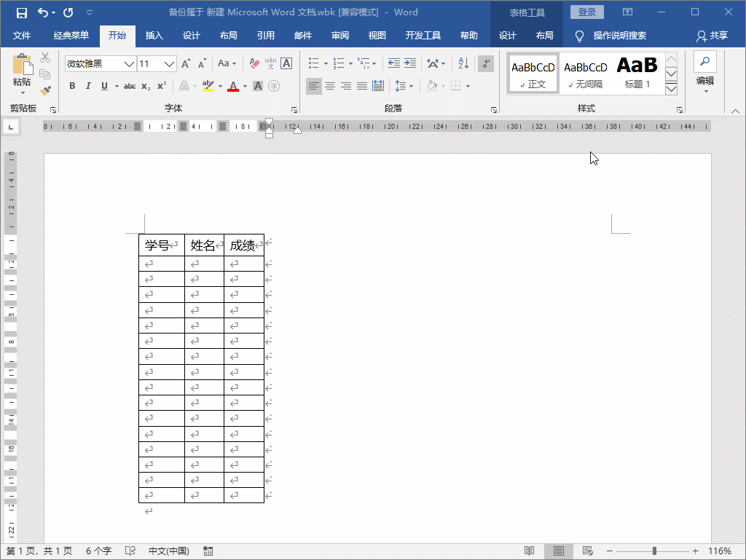Click the Clear All Formatting eraser icon
746x560 pixels.
pos(254,63)
